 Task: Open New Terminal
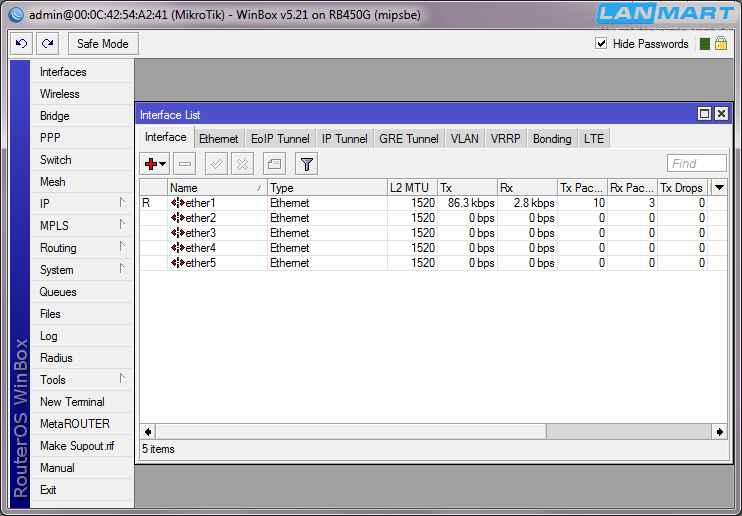(82, 402)
